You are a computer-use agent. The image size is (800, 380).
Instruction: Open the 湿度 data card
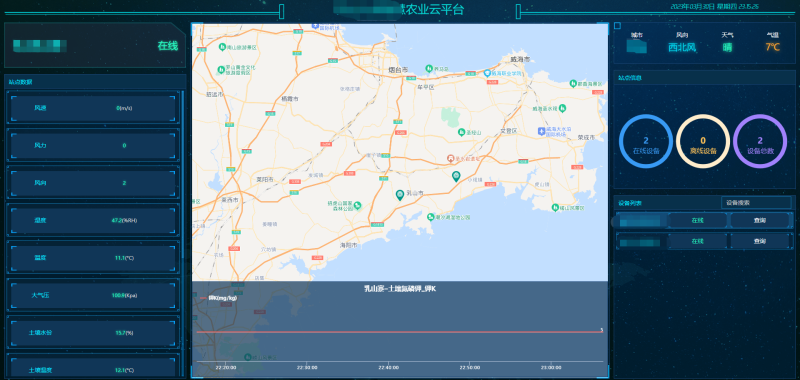pos(93,220)
